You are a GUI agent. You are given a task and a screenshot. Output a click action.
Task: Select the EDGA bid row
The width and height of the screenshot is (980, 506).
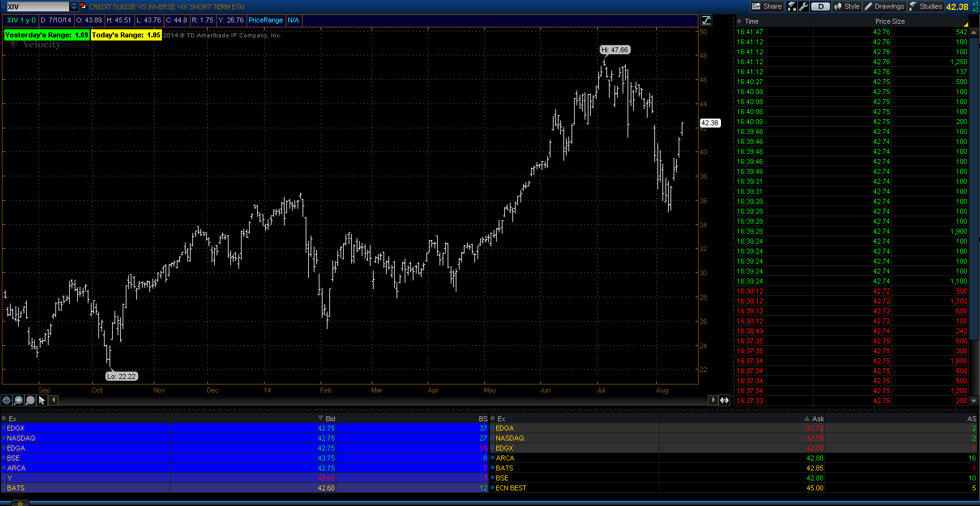tap(245, 448)
